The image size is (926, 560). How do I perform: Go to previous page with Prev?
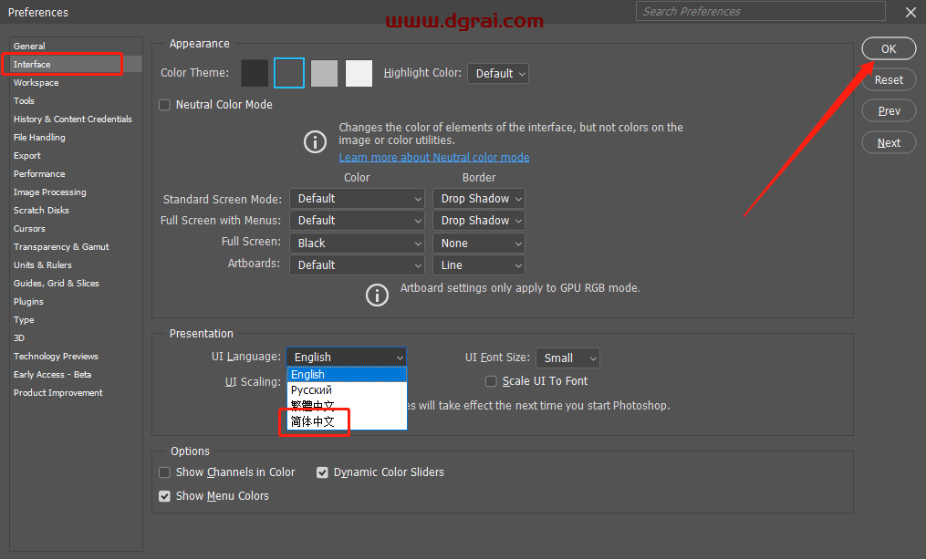pyautogui.click(x=889, y=111)
